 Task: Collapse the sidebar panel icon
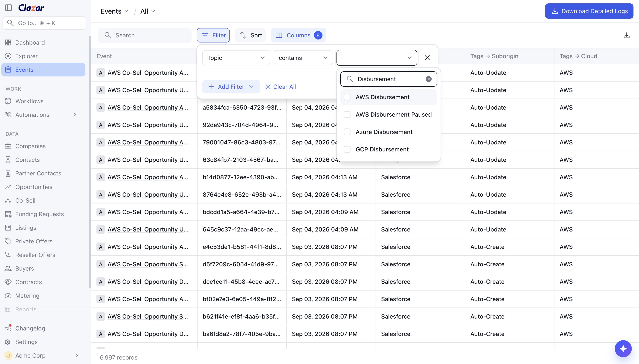8,8
